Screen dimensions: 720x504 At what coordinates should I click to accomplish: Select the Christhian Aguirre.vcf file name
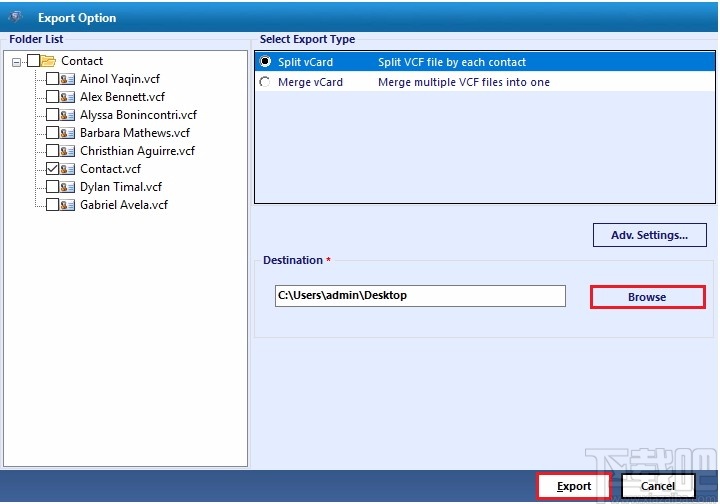coord(137,151)
